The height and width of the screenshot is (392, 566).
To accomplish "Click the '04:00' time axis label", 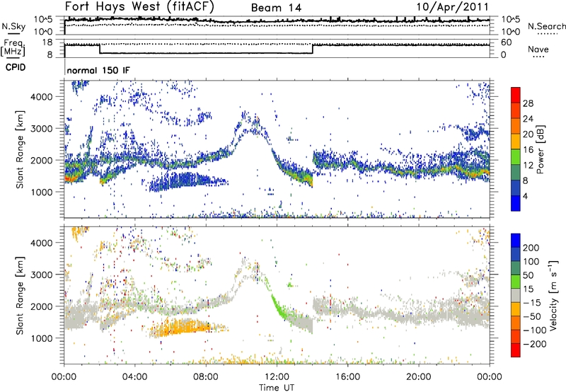I will (x=135, y=377).
